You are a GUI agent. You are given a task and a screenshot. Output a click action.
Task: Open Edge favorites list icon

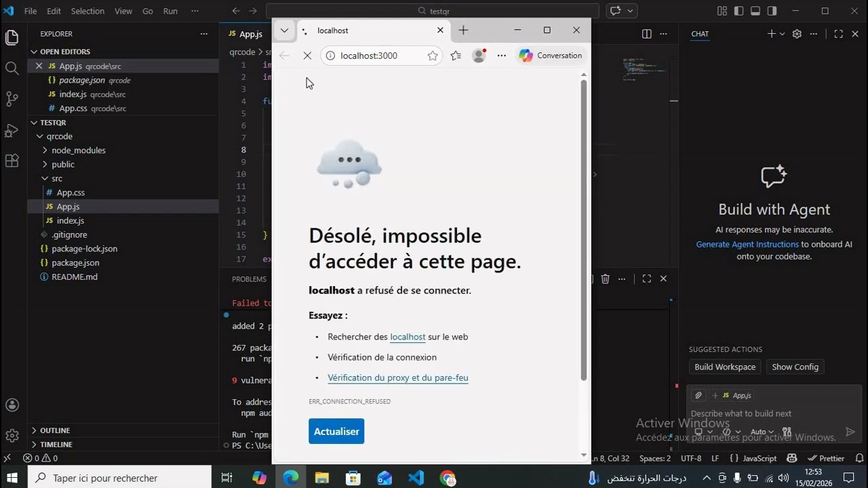click(x=456, y=56)
